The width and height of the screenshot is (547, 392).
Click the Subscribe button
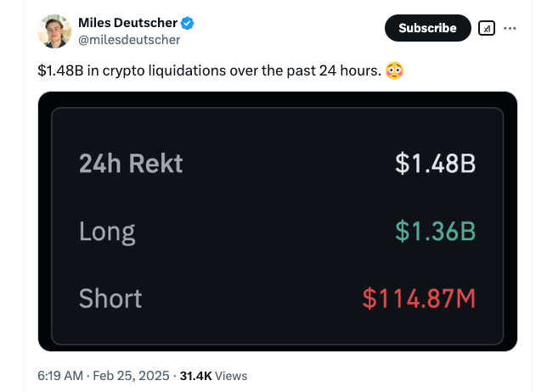(x=428, y=28)
